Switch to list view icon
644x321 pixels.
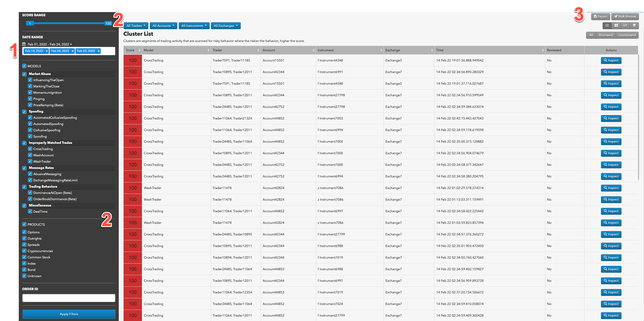[x=607, y=26]
